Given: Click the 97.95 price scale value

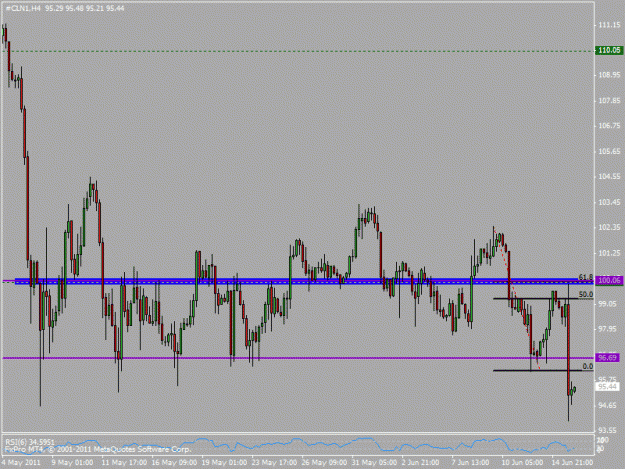Looking at the screenshot, I should point(607,329).
